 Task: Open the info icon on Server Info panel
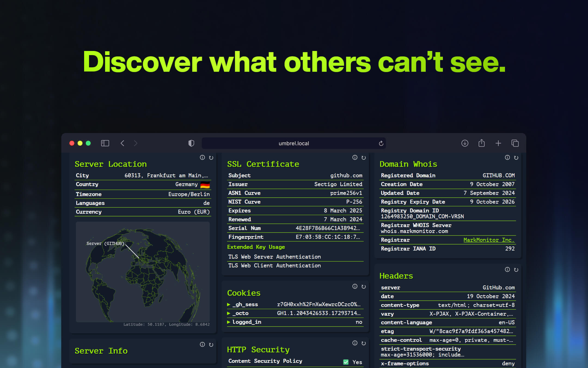pos(202,344)
